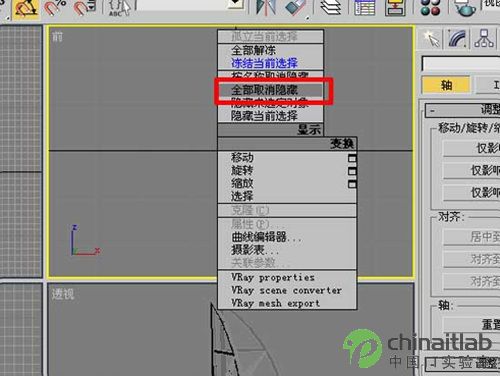Open the Layer Manager stacked-sheets icon
Image resolution: width=500 pixels, height=376 pixels.
(331, 7)
